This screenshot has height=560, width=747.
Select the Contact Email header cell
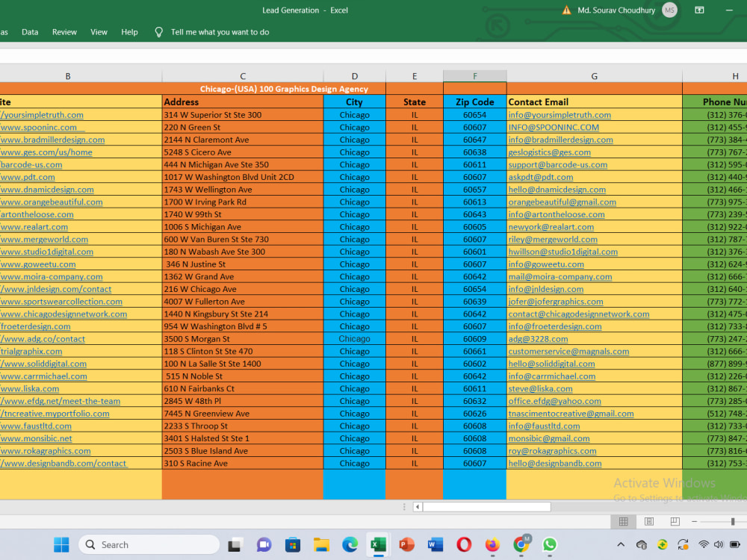[x=594, y=102]
